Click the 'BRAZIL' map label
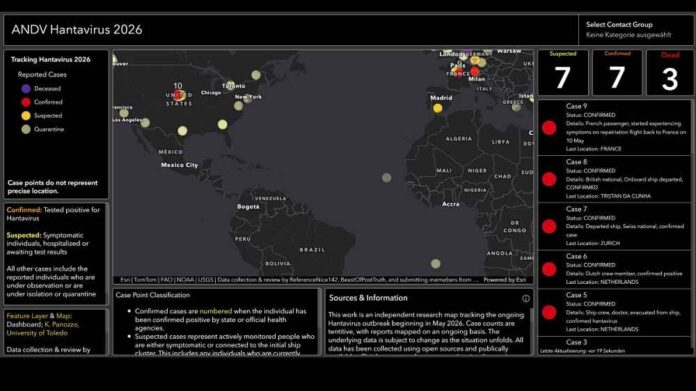The image size is (696, 391). pyautogui.click(x=312, y=250)
